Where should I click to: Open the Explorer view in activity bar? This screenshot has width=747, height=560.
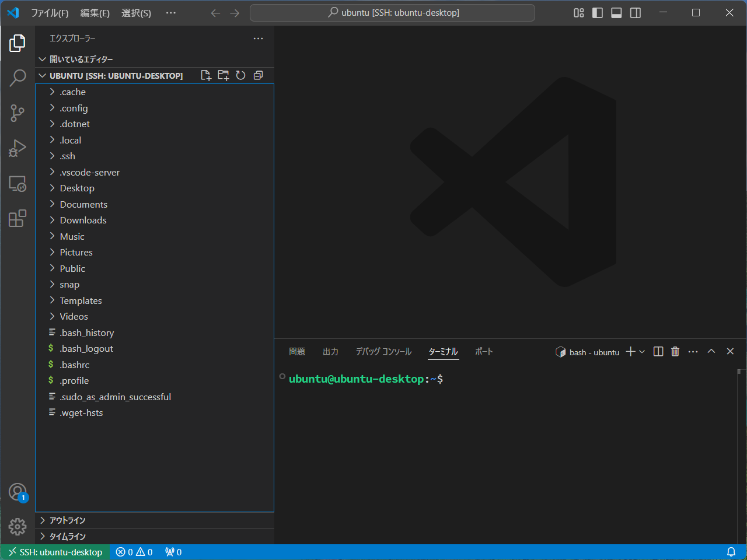(18, 43)
